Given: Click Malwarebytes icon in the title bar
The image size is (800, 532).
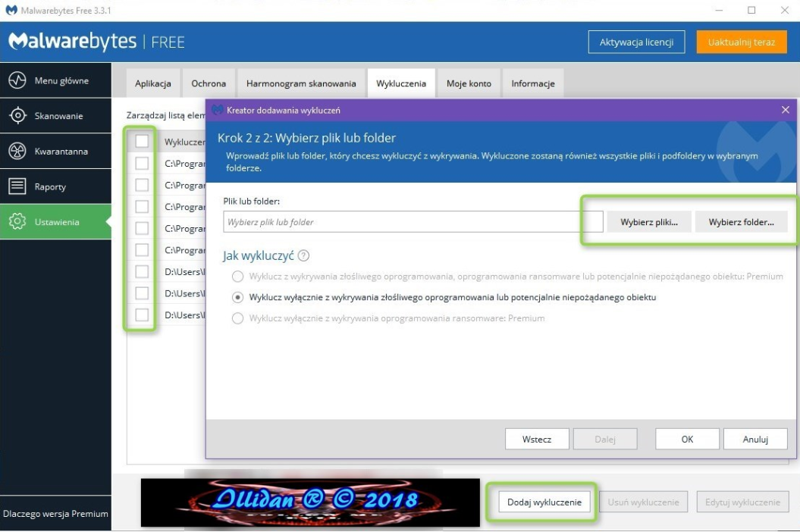Looking at the screenshot, I should [11, 10].
